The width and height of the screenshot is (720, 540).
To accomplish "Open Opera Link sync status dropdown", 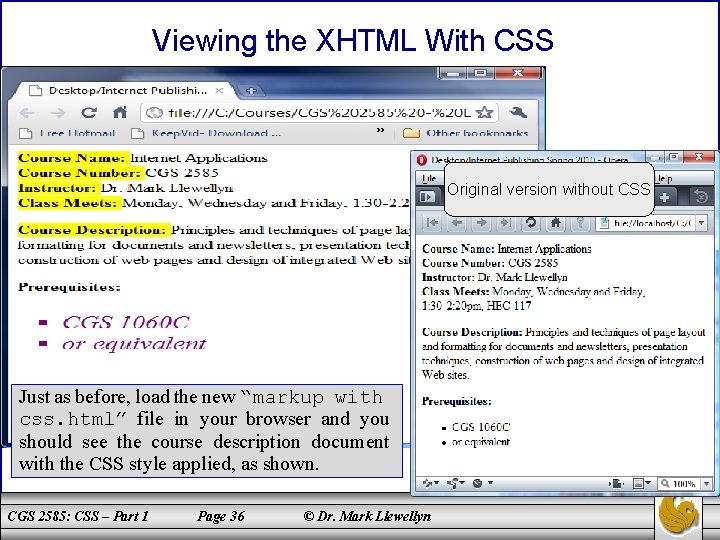I will tap(430, 483).
